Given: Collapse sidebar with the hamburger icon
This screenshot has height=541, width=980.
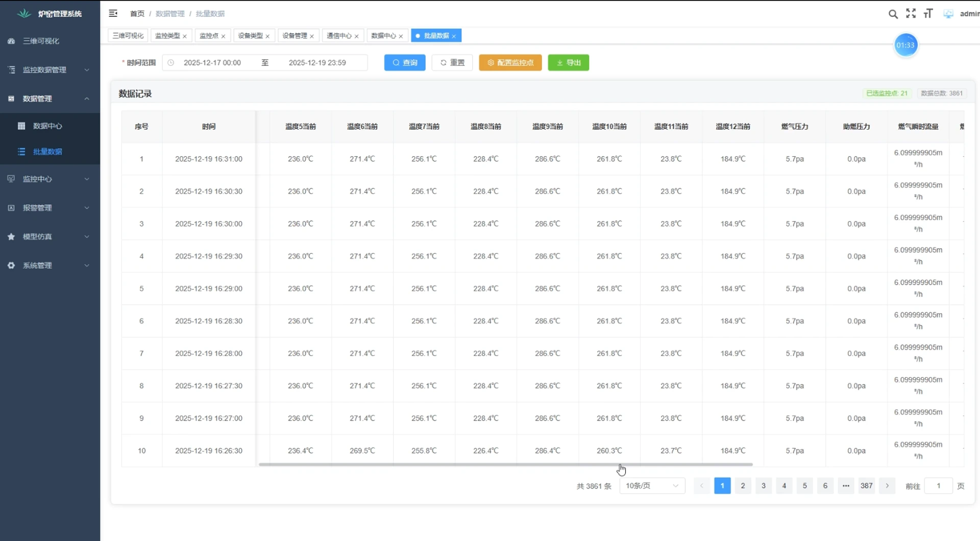Looking at the screenshot, I should [113, 13].
